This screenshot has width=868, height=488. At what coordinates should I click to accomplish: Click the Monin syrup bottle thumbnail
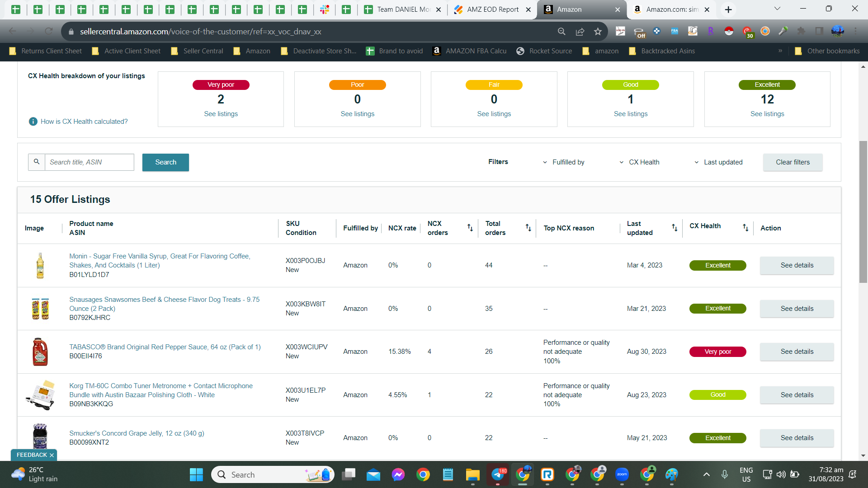click(x=40, y=265)
